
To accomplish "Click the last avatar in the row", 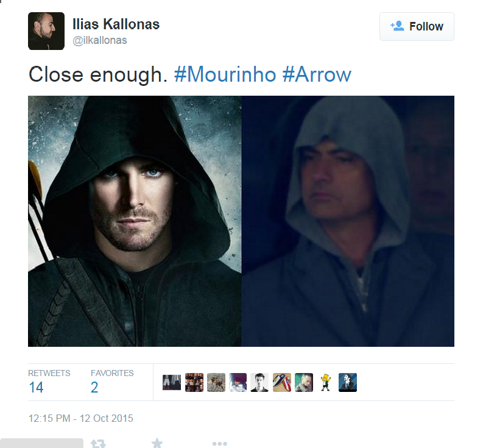I will 347,382.
